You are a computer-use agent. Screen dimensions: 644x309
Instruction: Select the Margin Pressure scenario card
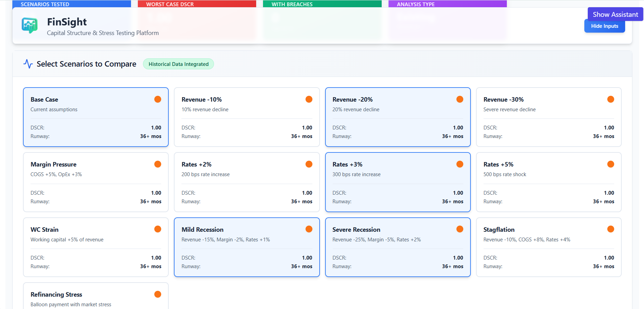[96, 182]
